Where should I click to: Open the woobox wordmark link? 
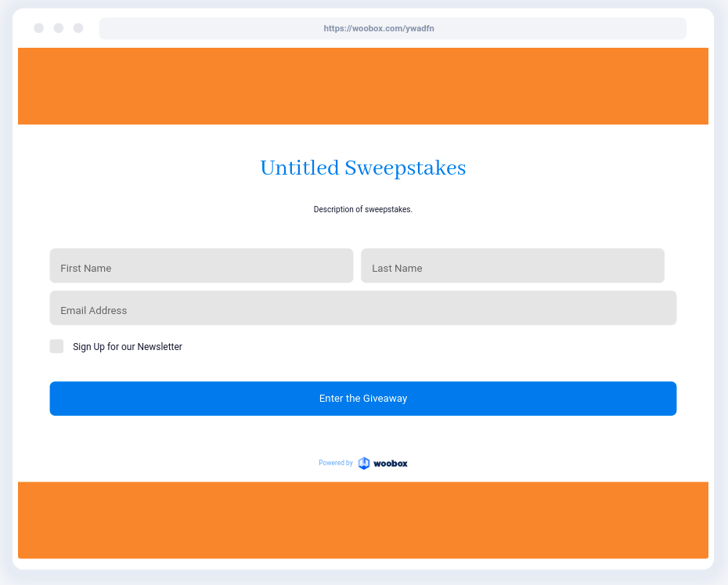tap(390, 464)
